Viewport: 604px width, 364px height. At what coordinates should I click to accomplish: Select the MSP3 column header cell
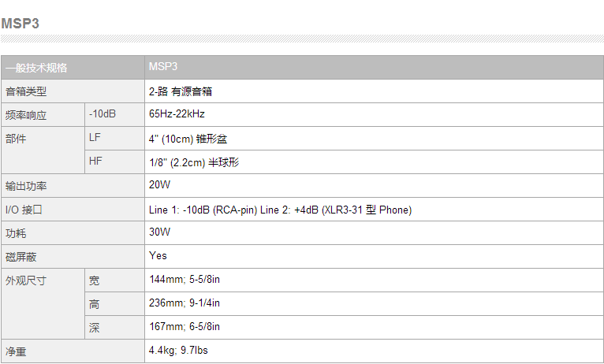(x=374, y=67)
